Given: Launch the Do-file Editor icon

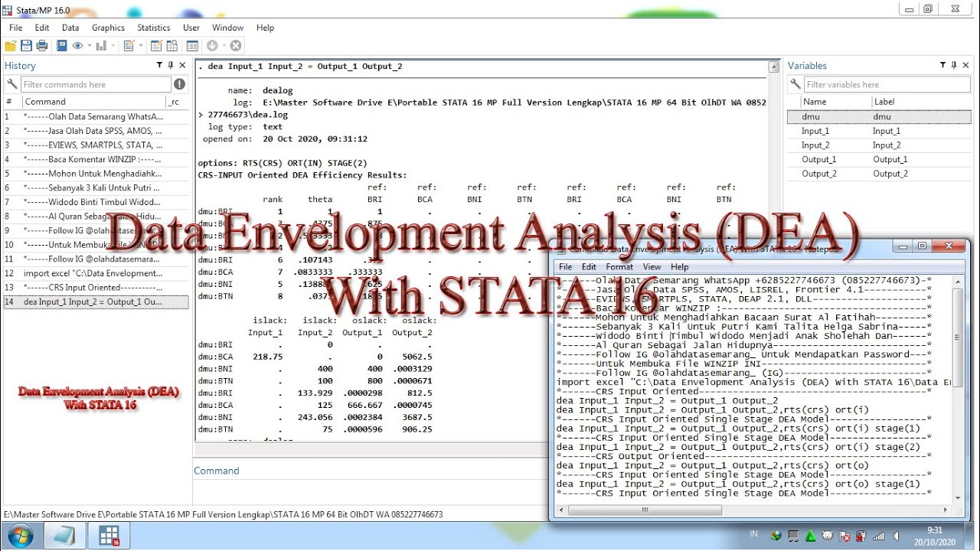Looking at the screenshot, I should (x=129, y=46).
